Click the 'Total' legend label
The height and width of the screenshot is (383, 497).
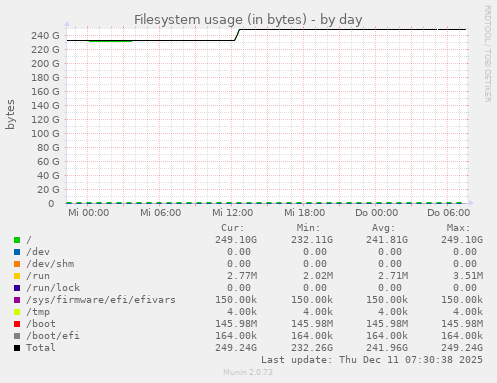tap(41, 348)
